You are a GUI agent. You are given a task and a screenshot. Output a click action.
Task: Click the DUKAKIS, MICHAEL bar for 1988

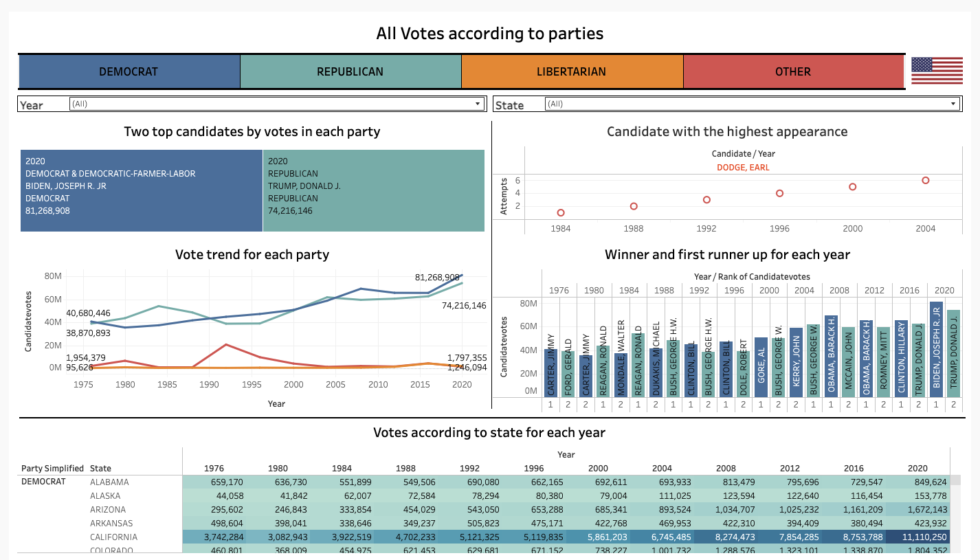click(x=656, y=372)
